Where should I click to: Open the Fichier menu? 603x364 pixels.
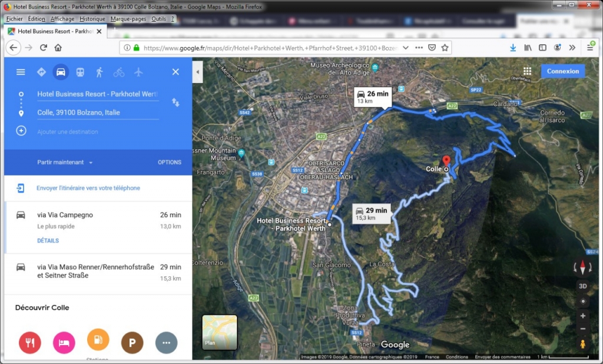tap(14, 18)
